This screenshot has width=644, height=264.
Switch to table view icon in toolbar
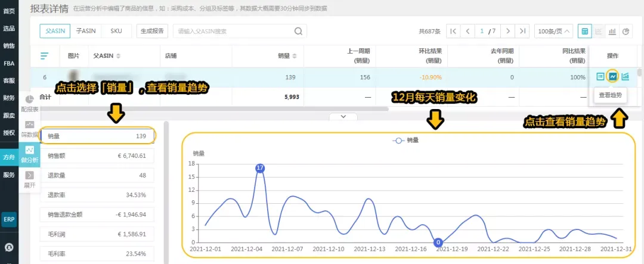click(x=585, y=31)
